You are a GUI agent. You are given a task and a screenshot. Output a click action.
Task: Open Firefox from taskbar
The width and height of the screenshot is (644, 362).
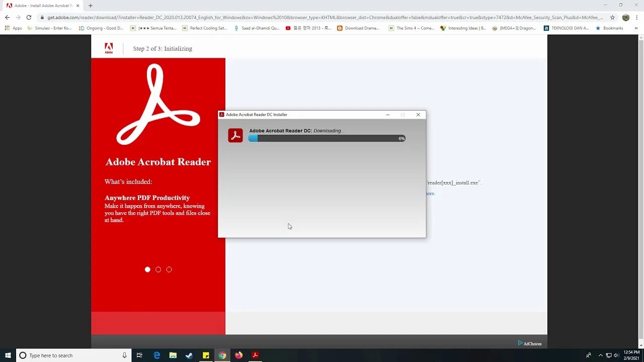pyautogui.click(x=238, y=355)
